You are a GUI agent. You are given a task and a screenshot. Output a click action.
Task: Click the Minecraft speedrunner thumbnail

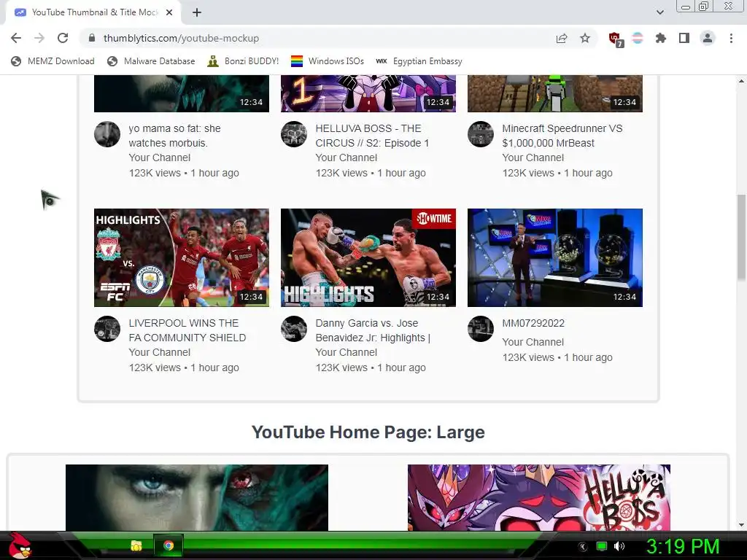[555, 93]
